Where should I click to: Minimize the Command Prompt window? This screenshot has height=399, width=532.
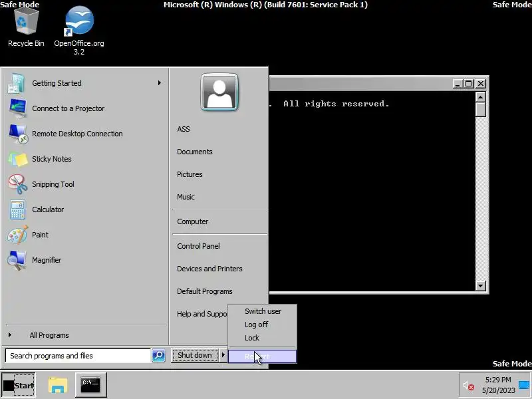[x=458, y=84]
